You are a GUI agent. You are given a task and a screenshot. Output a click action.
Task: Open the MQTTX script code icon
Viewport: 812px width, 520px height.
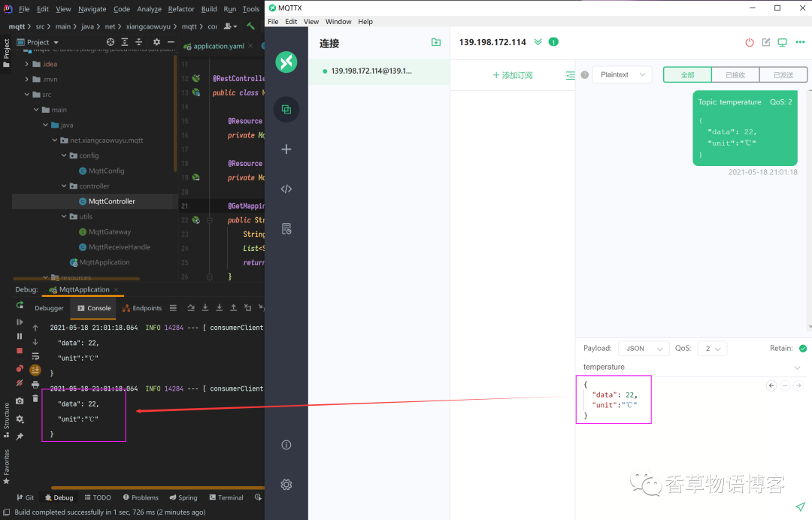click(286, 189)
